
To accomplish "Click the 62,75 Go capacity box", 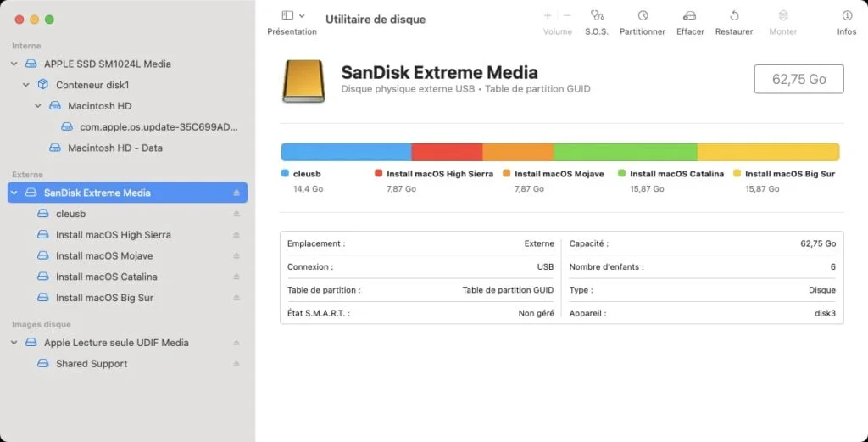I will pos(799,79).
